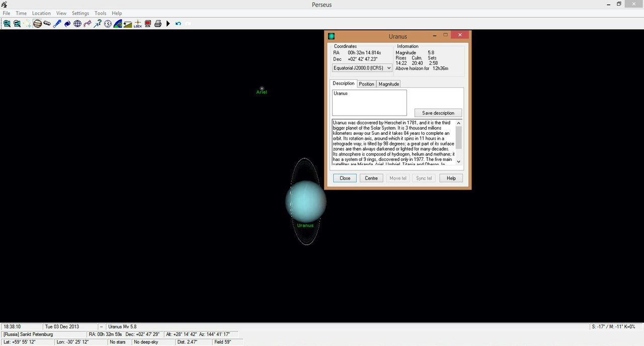Minimize the Uranus dialog window
This screenshot has height=346, width=644.
coord(435,35)
